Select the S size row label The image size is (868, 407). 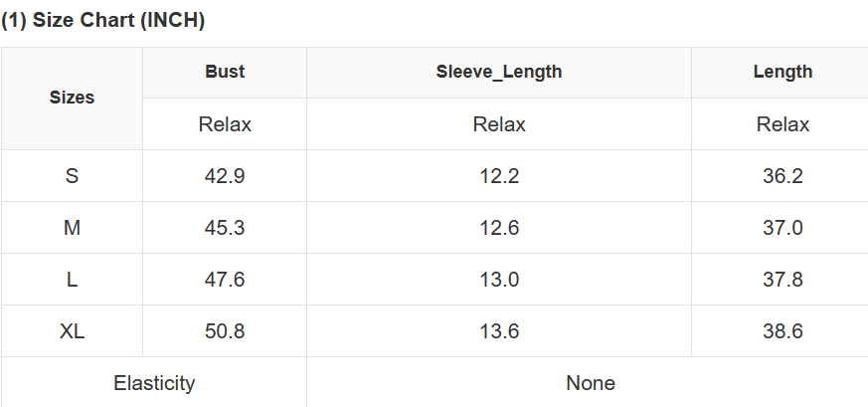click(x=72, y=176)
